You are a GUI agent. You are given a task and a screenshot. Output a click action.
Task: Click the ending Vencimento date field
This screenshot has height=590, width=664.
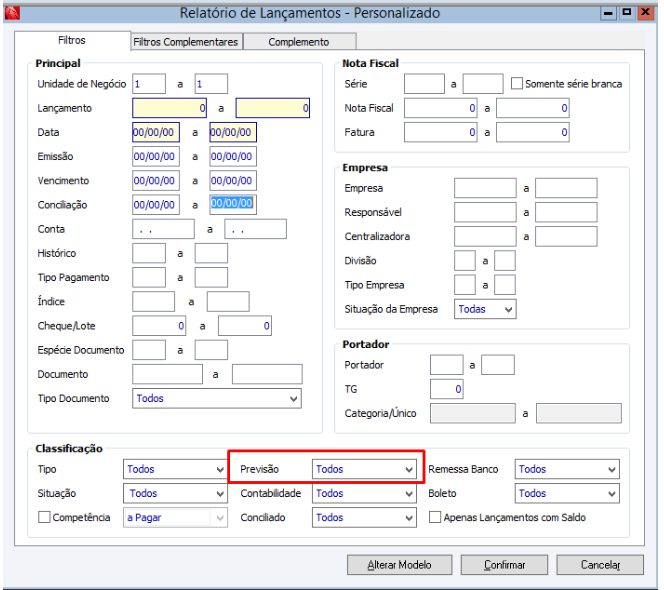[233, 180]
